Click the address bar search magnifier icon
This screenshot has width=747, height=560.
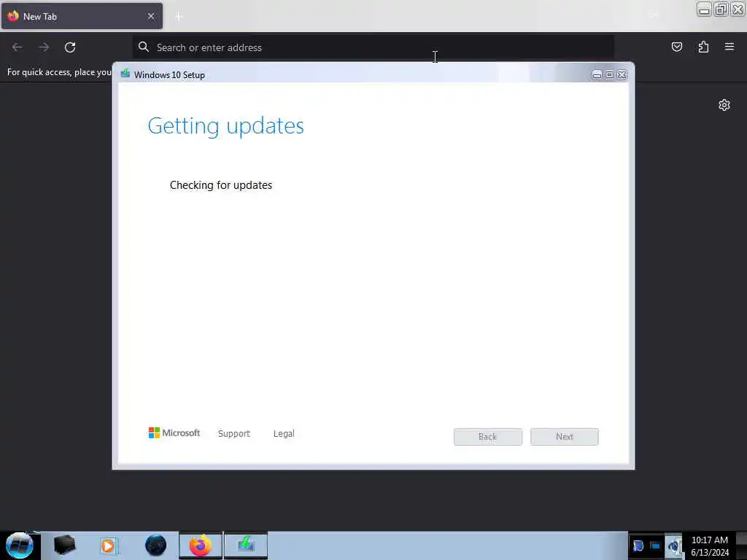(144, 47)
